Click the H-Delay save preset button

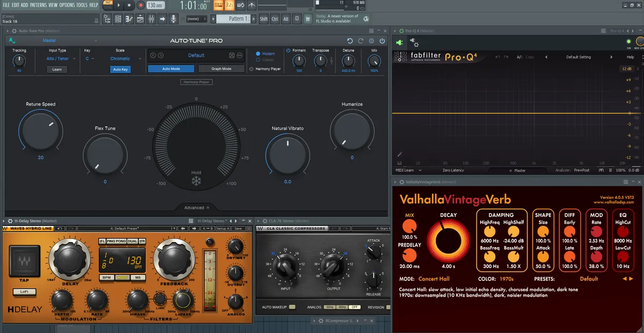coord(238,228)
